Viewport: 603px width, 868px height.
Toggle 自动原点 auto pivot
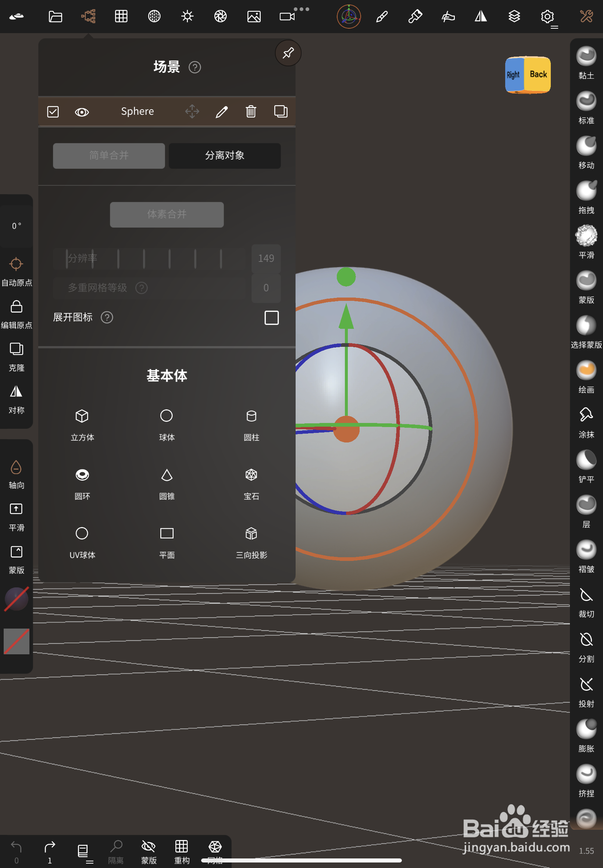pyautogui.click(x=16, y=272)
